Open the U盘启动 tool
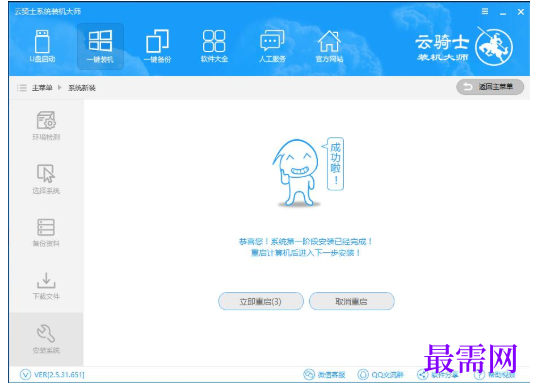Screen dimensions: 536x390 tap(42, 46)
